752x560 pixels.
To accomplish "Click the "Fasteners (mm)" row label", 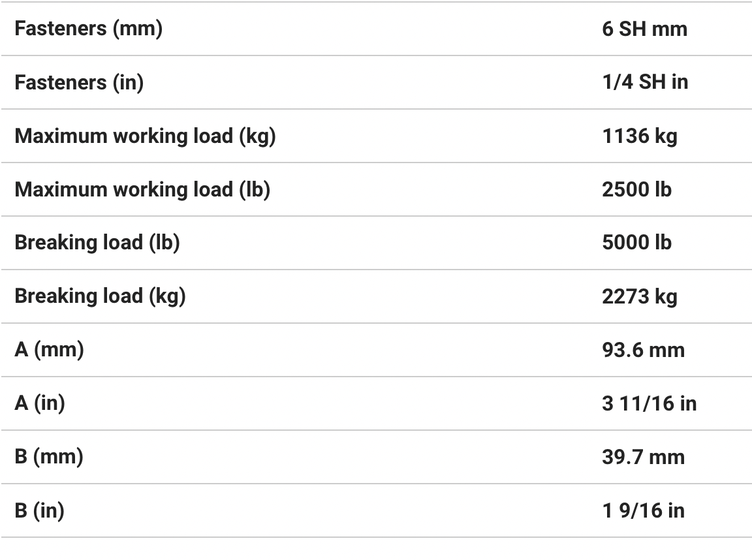I will click(88, 29).
